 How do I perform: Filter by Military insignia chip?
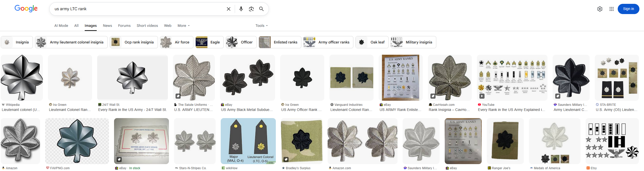click(413, 42)
